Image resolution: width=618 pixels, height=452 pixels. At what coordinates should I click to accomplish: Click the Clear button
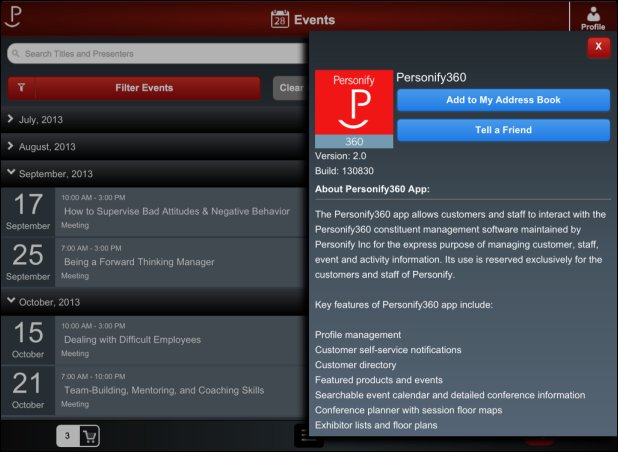tap(291, 88)
